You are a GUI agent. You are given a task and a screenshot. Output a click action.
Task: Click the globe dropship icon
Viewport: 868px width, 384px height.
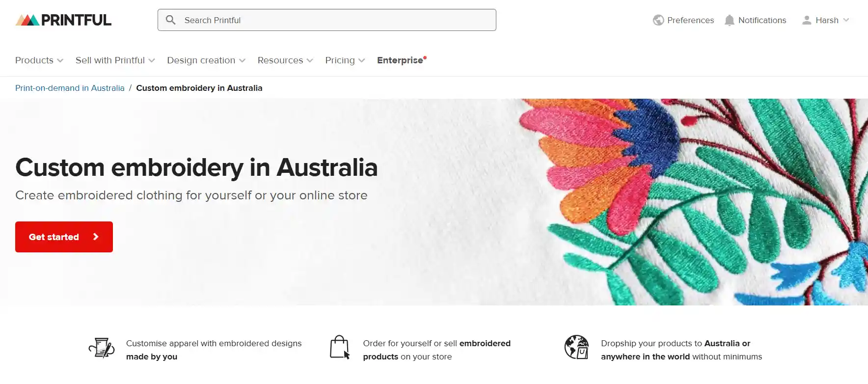(576, 347)
